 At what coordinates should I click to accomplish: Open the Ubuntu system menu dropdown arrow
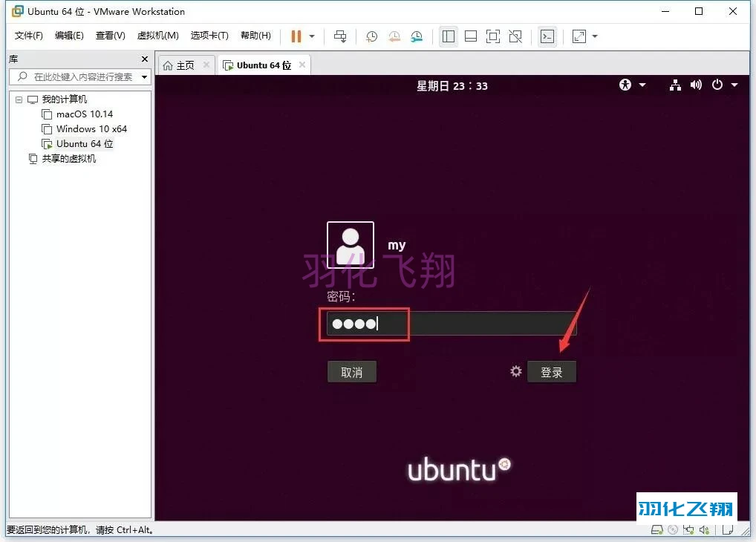[734, 85]
